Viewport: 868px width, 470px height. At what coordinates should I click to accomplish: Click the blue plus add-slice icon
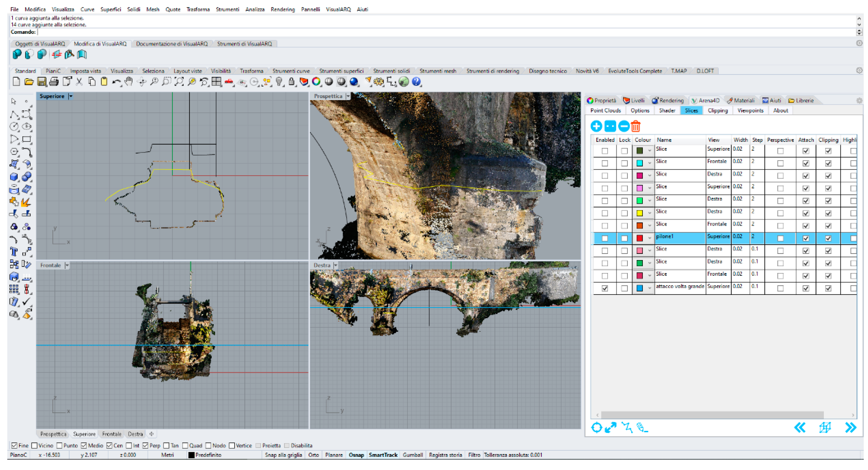(596, 126)
